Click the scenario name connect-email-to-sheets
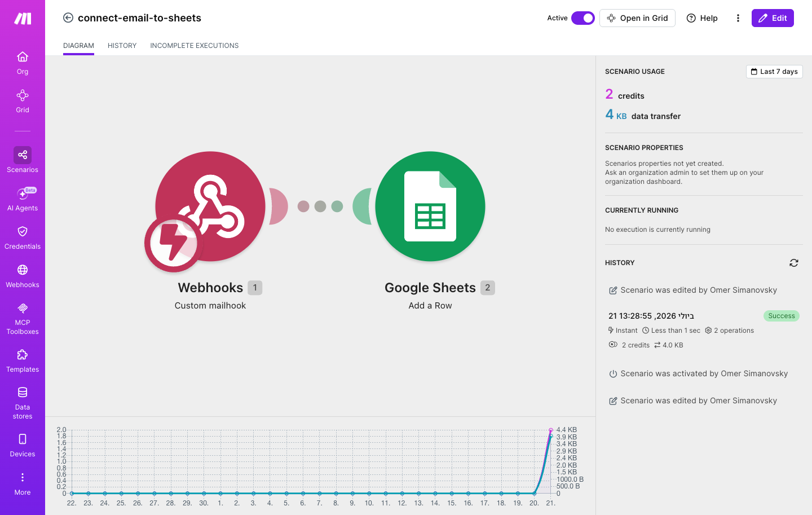This screenshot has width=812, height=515. click(x=139, y=17)
